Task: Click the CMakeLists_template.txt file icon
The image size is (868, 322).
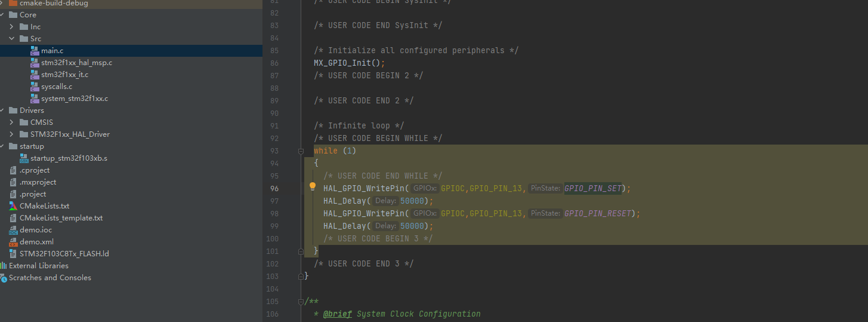Action: coord(13,218)
